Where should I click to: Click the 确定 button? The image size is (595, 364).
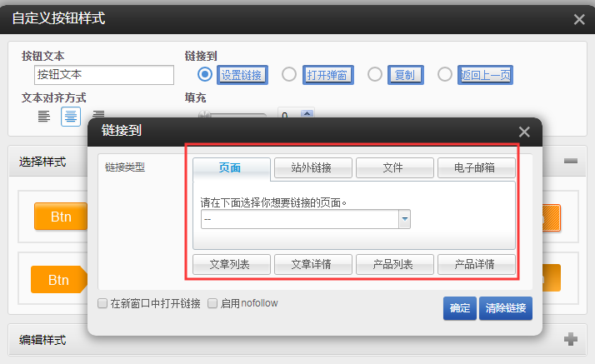point(459,308)
